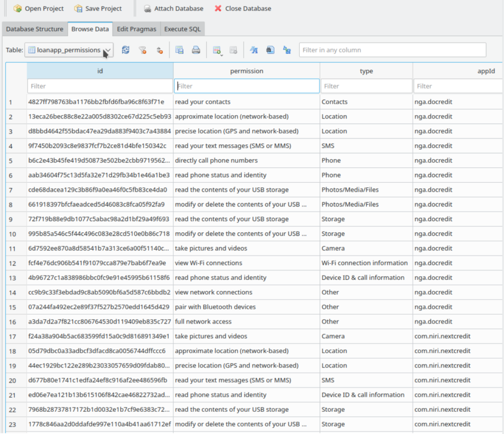The image size is (504, 434).
Task: Open the find and replace icon
Action: pyautogui.click(x=287, y=50)
